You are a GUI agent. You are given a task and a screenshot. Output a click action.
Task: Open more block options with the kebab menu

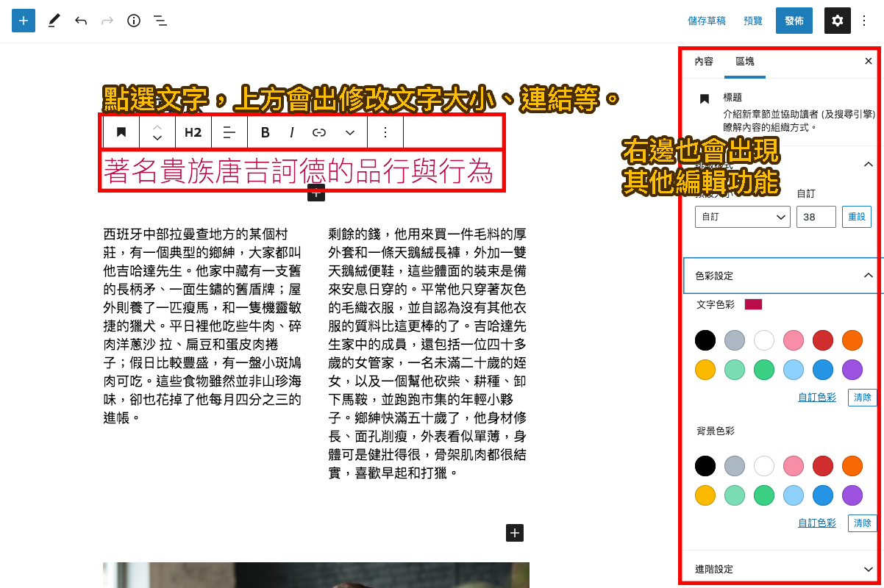click(x=384, y=132)
